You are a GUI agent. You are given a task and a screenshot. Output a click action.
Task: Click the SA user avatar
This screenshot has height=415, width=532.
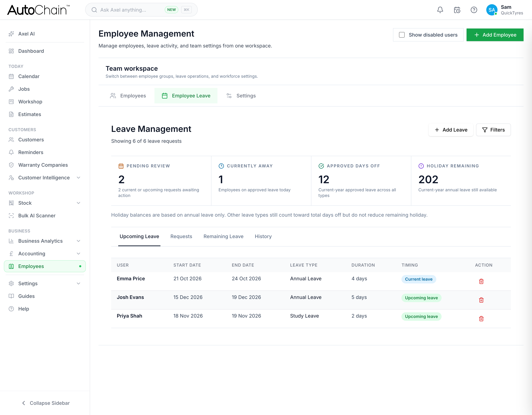point(492,10)
